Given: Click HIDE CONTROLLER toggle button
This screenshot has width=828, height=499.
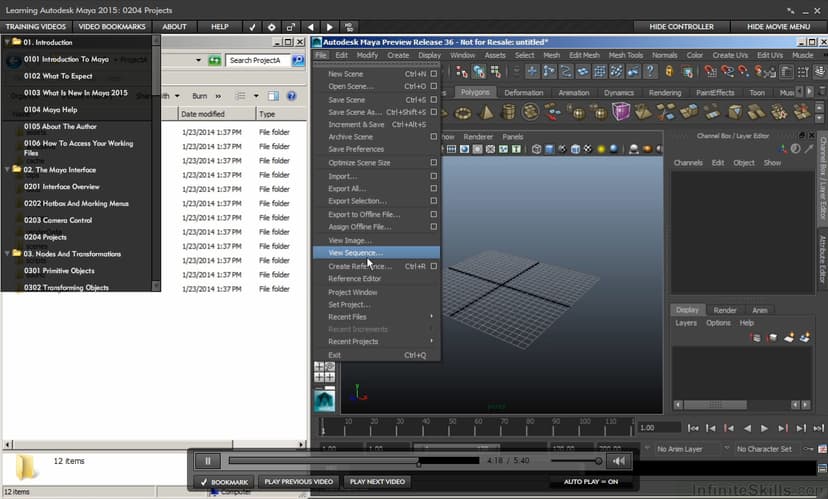Looking at the screenshot, I should (681, 27).
